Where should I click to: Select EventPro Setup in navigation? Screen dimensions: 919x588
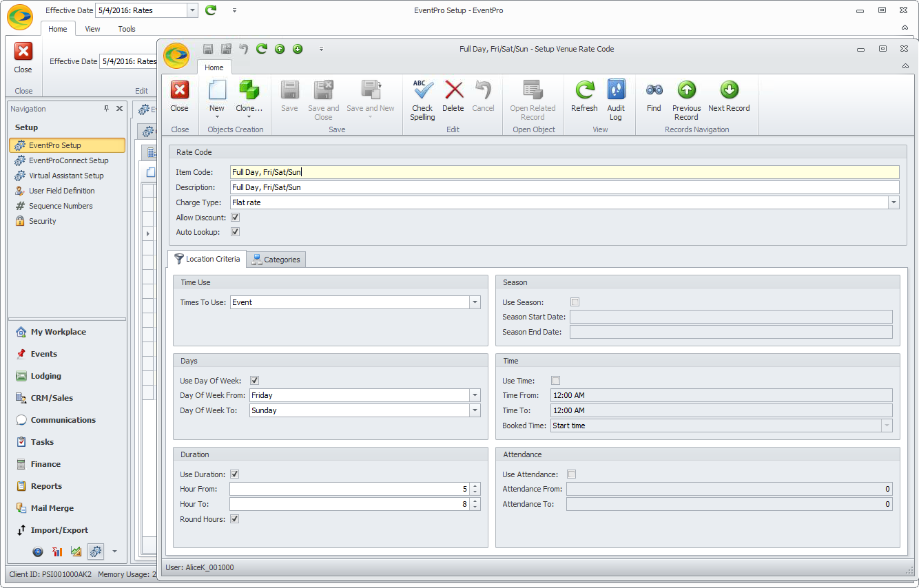pyautogui.click(x=67, y=145)
